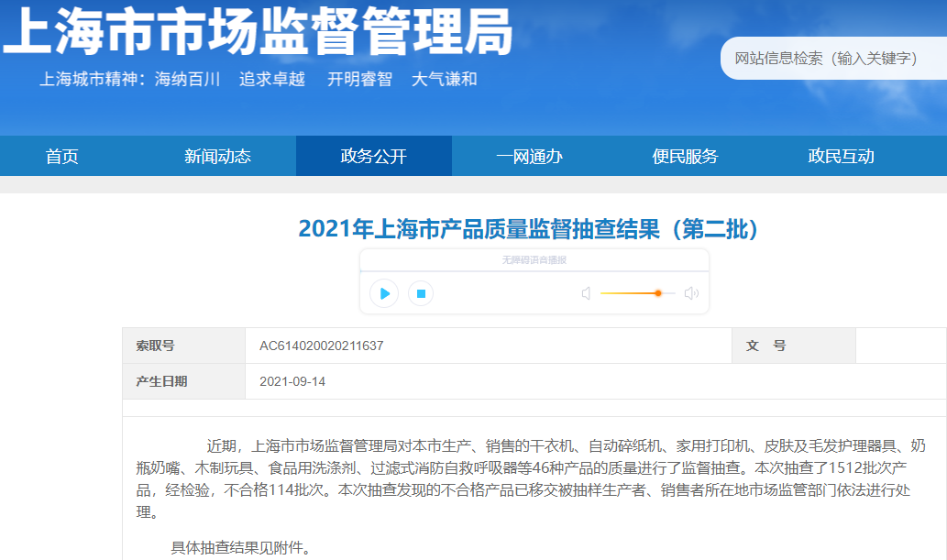947x560 pixels.
Task: Navigate to 便民服务 section
Action: point(685,157)
